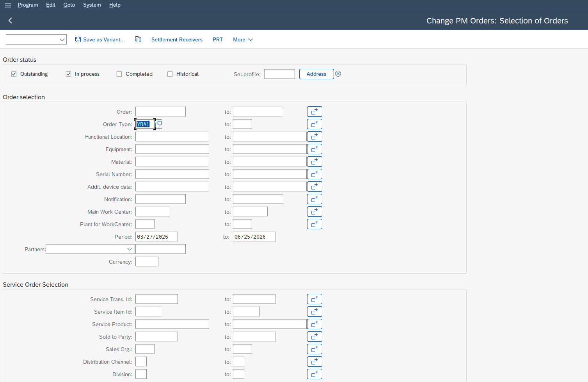Open multiple selection for Sold to Party row
Viewport: 588px width, 382px height.
click(314, 337)
